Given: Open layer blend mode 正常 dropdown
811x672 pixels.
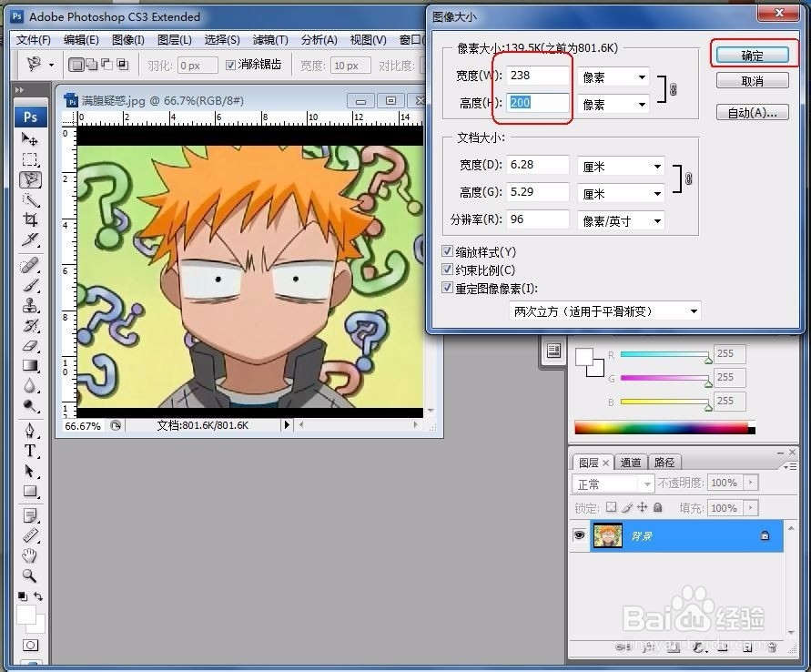Looking at the screenshot, I should pyautogui.click(x=613, y=484).
